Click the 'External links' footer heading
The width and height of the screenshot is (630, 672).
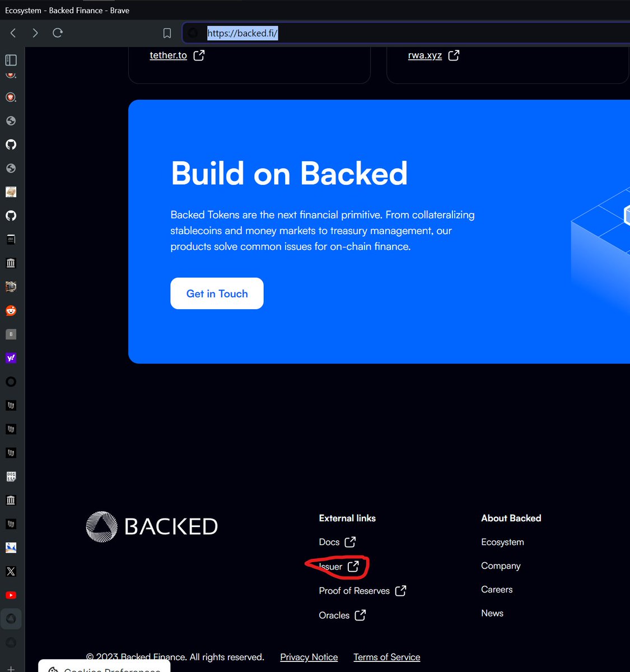click(347, 518)
